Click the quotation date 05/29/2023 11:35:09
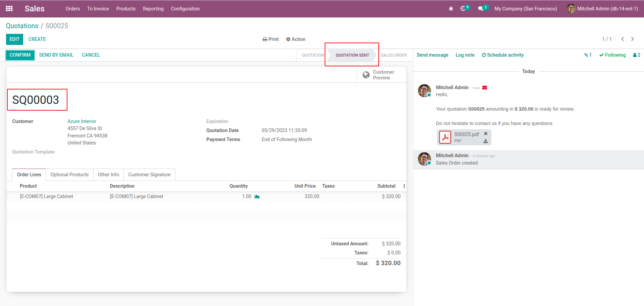This screenshot has height=306, width=644. point(284,130)
